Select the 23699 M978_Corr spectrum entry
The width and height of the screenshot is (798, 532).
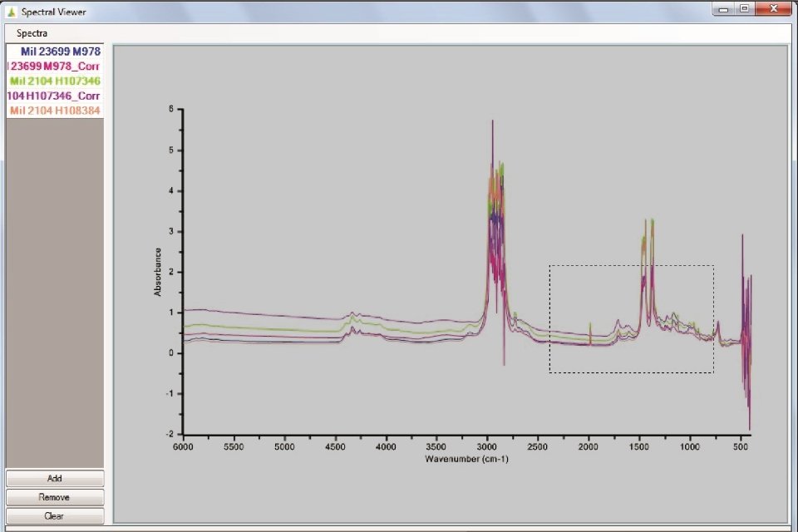coord(55,66)
